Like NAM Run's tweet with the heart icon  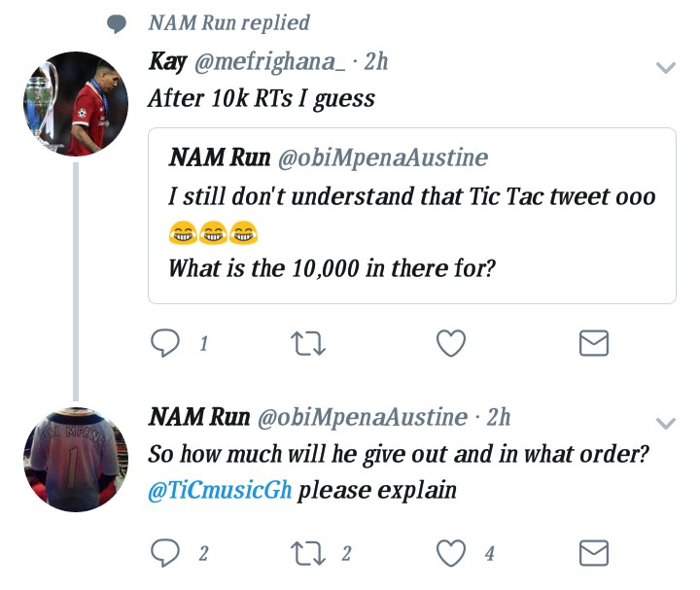coord(451,553)
